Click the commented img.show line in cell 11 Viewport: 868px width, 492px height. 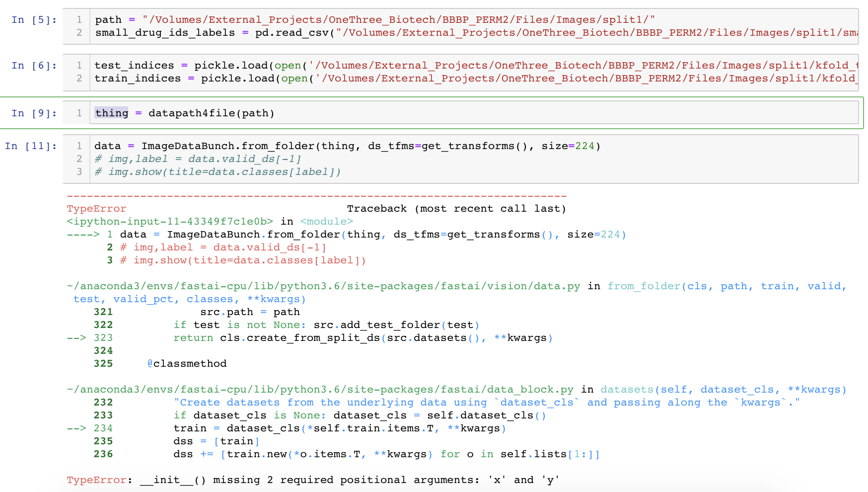click(217, 172)
